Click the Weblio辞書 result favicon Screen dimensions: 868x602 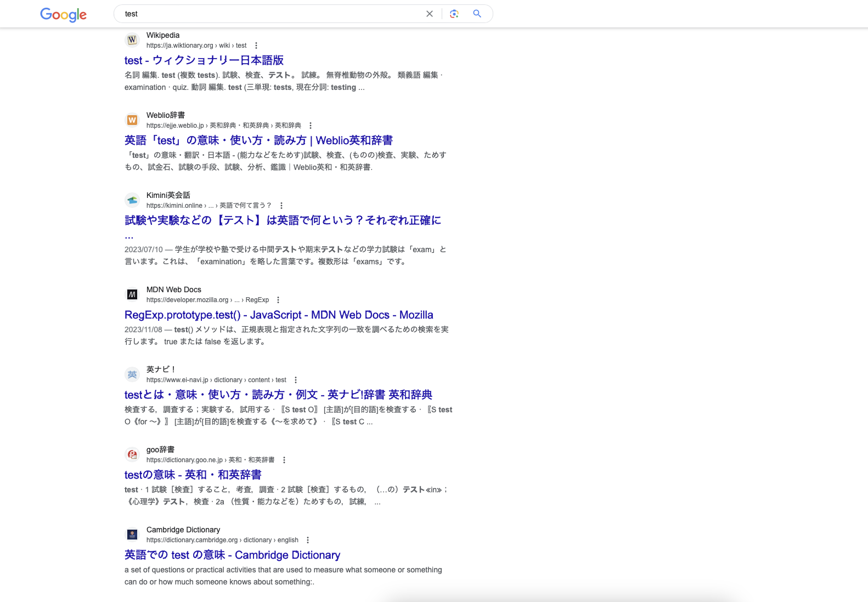click(132, 120)
